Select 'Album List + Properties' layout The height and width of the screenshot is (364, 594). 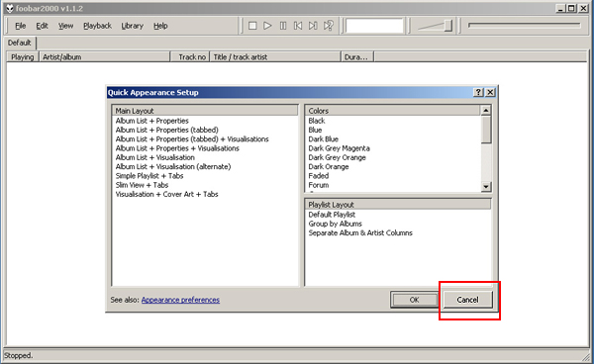tap(151, 121)
